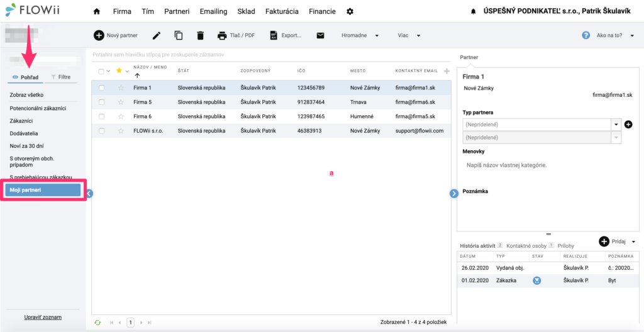Switch to the Kontaktné osoby tab

coord(526,245)
